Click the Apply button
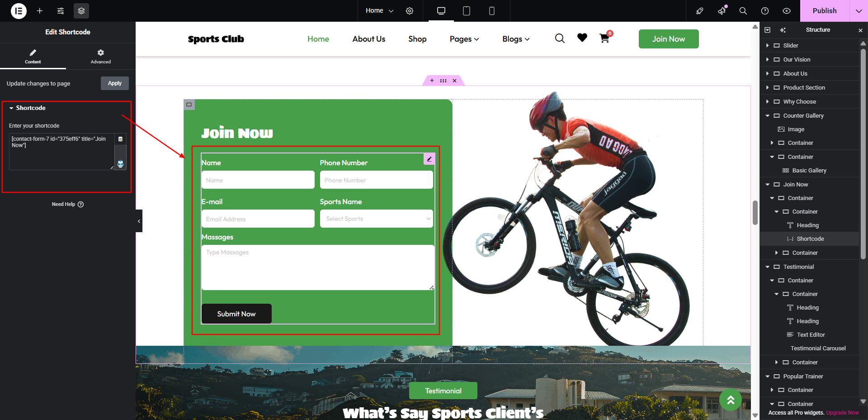868x420 pixels. pyautogui.click(x=115, y=83)
